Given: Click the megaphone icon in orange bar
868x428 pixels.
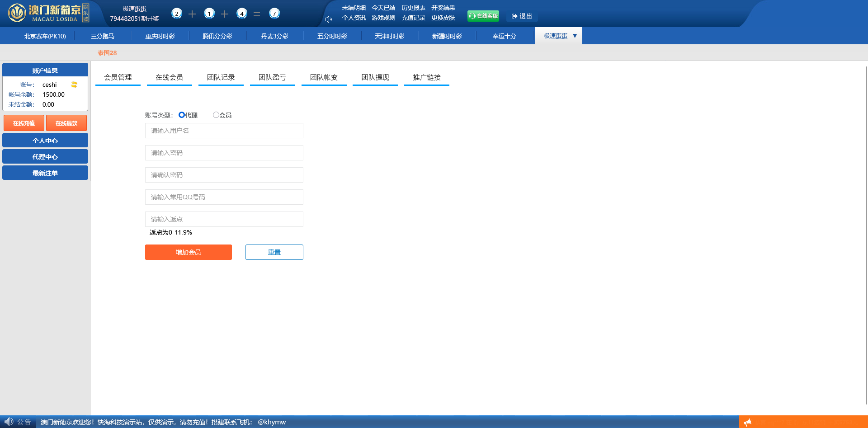Looking at the screenshot, I should (747, 422).
